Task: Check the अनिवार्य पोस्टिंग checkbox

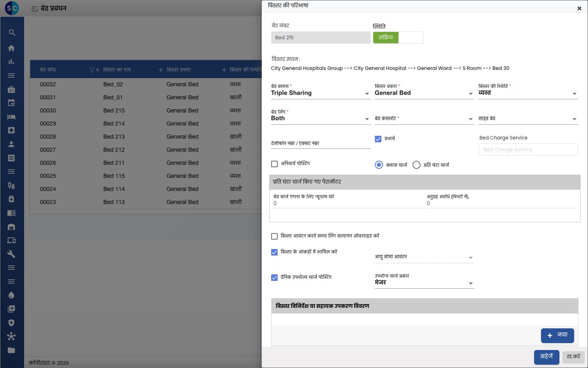Action: [x=274, y=164]
